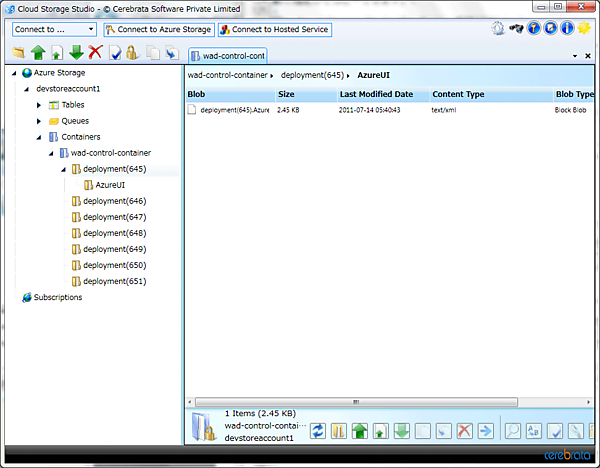Expand the Queues node arrow
Image resolution: width=600 pixels, height=468 pixels.
(38, 121)
